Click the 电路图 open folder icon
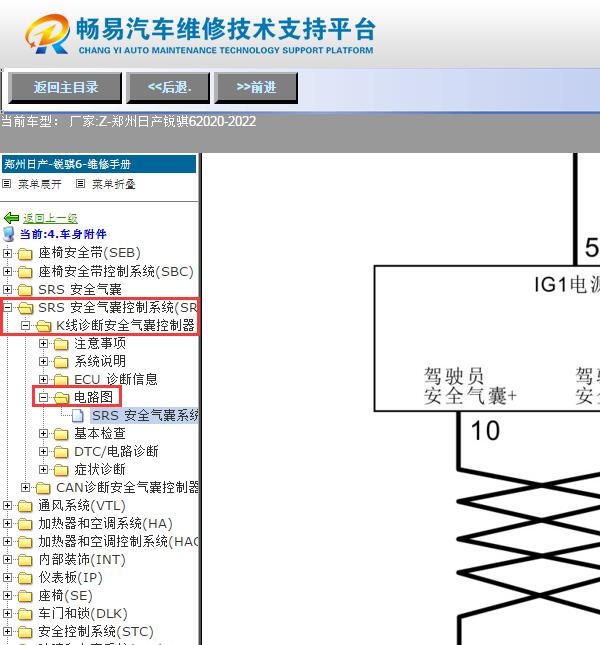The height and width of the screenshot is (645, 600). click(x=62, y=398)
